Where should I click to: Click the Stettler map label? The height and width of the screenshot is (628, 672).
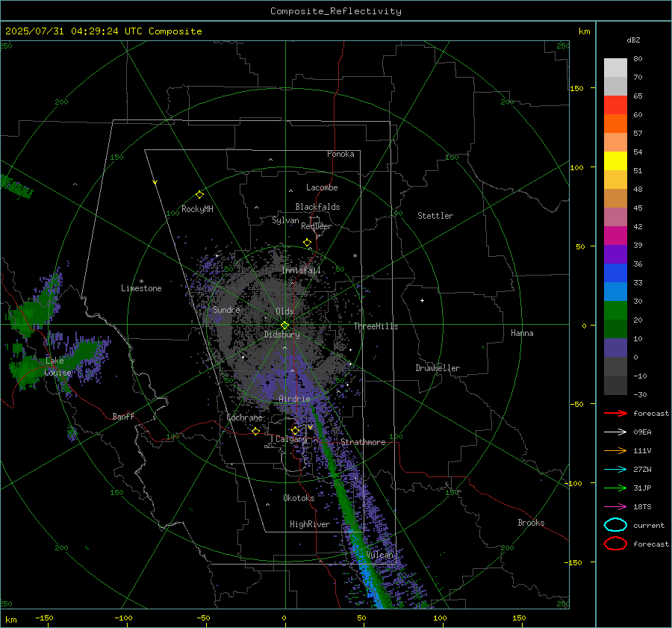point(435,216)
